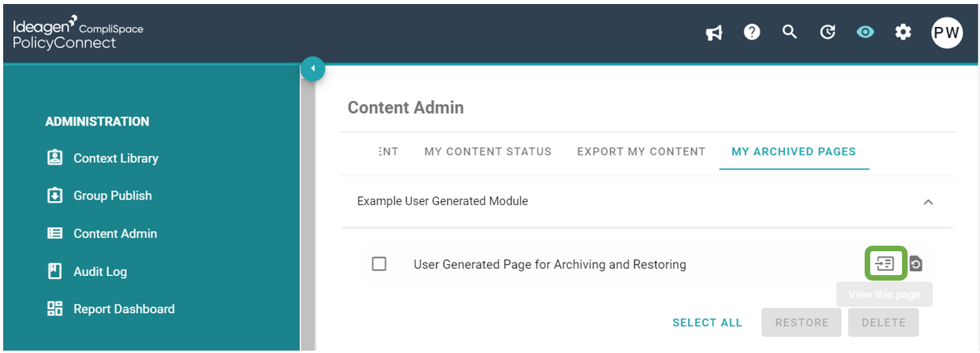This screenshot has width=980, height=353.
Task: Open the PW user avatar menu
Action: coord(947,33)
